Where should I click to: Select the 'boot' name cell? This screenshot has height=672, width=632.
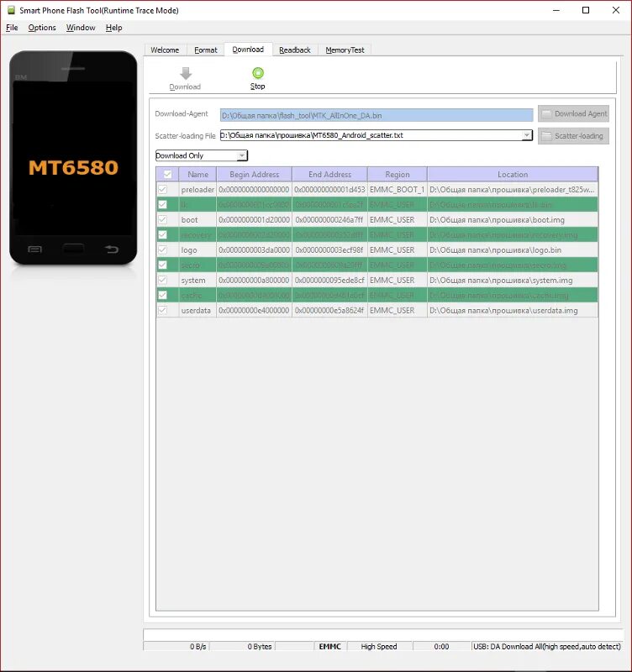point(197,220)
